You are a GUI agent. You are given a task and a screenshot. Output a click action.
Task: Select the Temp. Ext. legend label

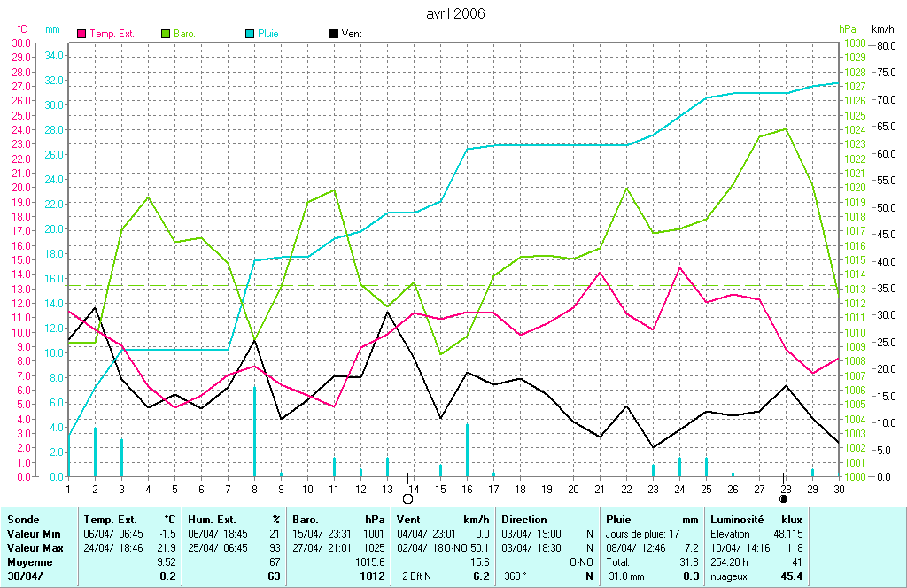click(x=112, y=34)
